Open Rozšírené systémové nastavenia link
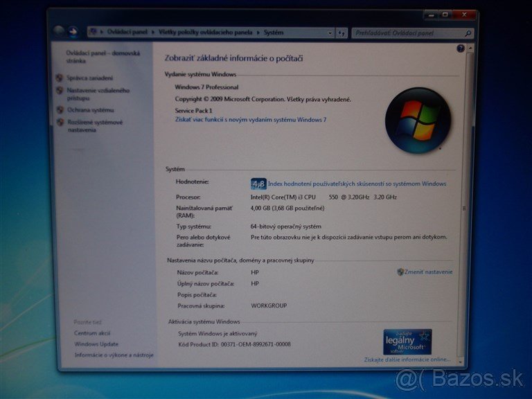The image size is (532, 399). click(x=95, y=126)
